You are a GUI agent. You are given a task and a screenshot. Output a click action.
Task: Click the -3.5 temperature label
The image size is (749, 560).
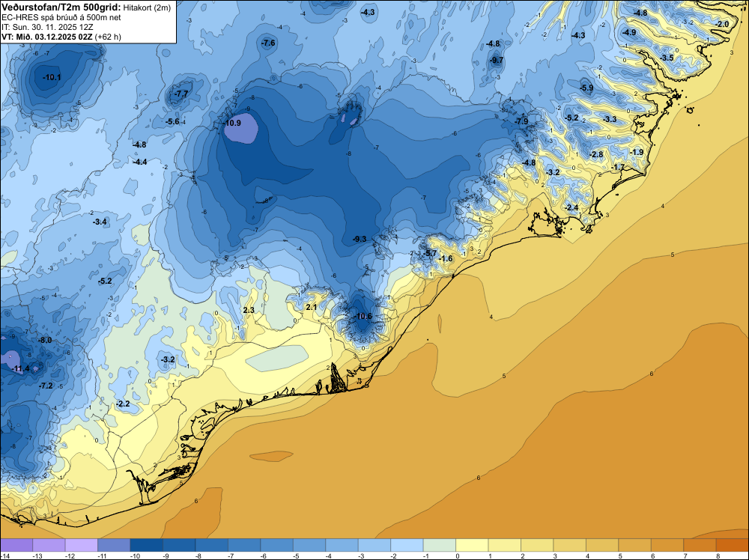[667, 58]
